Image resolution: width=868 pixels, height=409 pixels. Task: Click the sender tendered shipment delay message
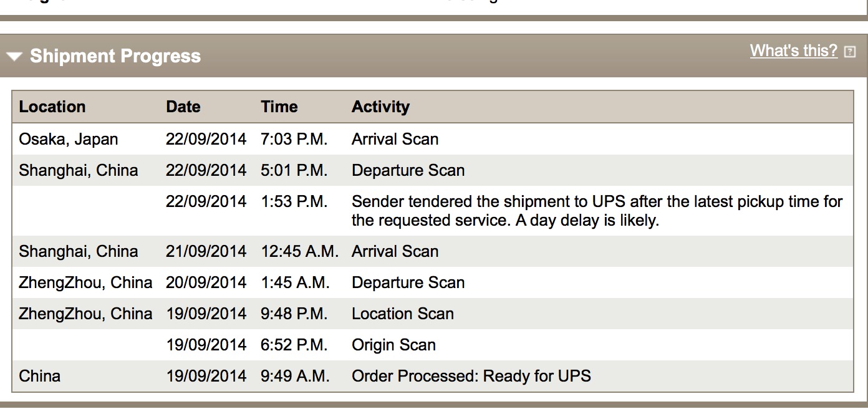tap(597, 211)
